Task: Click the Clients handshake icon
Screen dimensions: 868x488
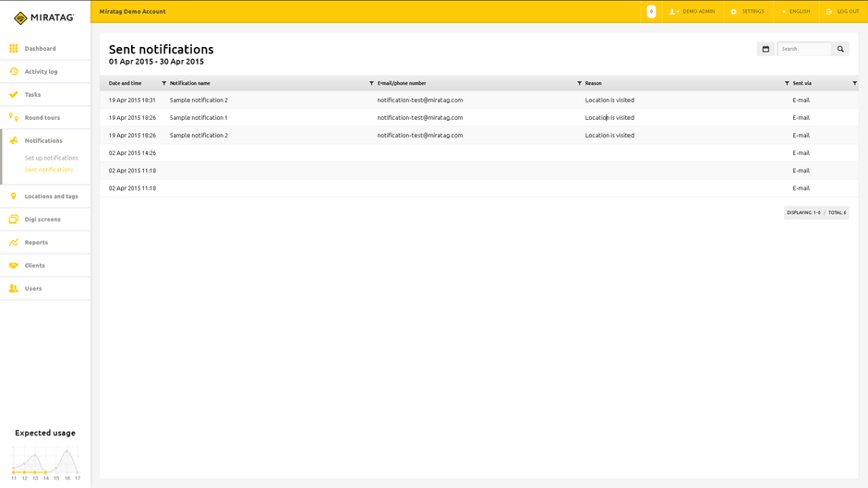Action: click(13, 266)
